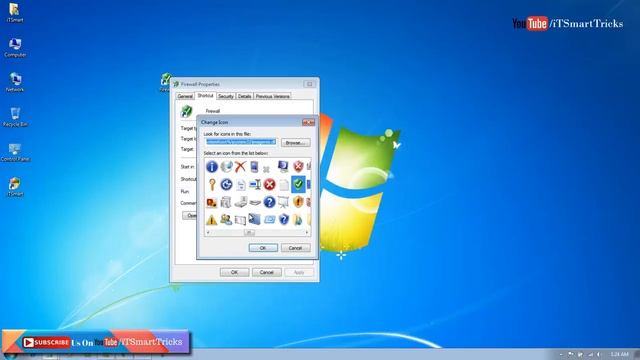
Task: Select the folder with blue figure icon
Action: (x=298, y=220)
